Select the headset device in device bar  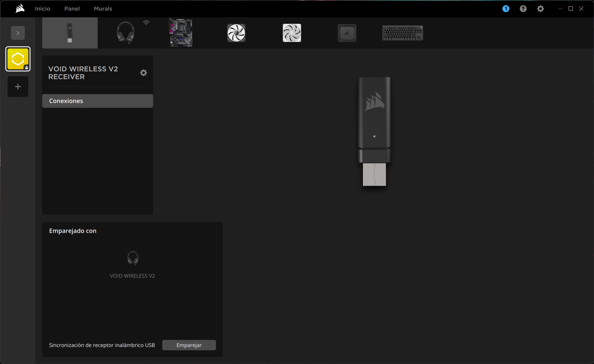125,33
